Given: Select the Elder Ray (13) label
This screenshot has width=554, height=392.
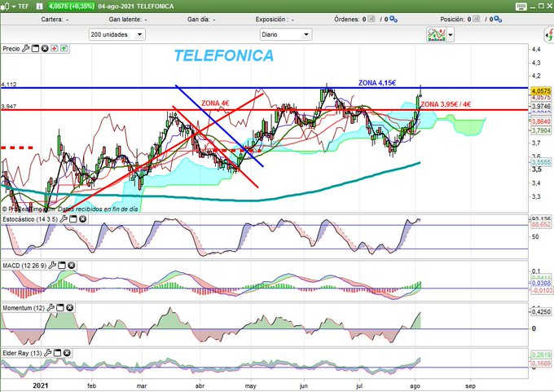Looking at the screenshot, I should [x=22, y=353].
